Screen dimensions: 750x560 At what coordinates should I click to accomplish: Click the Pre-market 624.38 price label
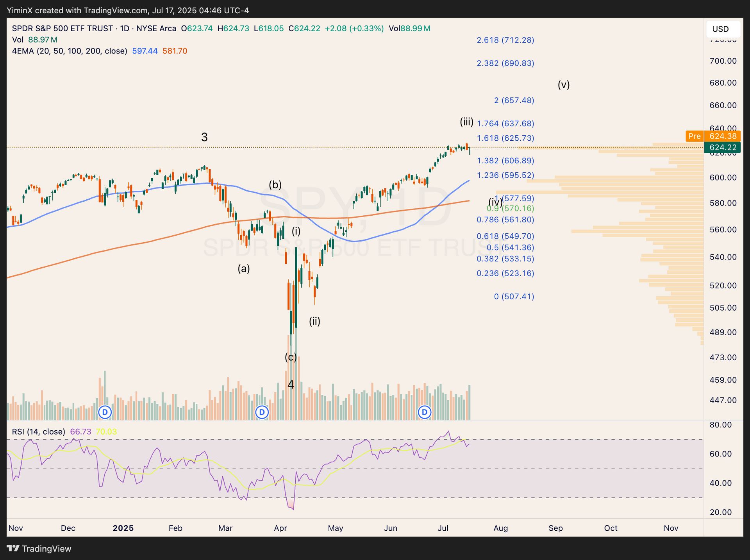pyautogui.click(x=712, y=136)
